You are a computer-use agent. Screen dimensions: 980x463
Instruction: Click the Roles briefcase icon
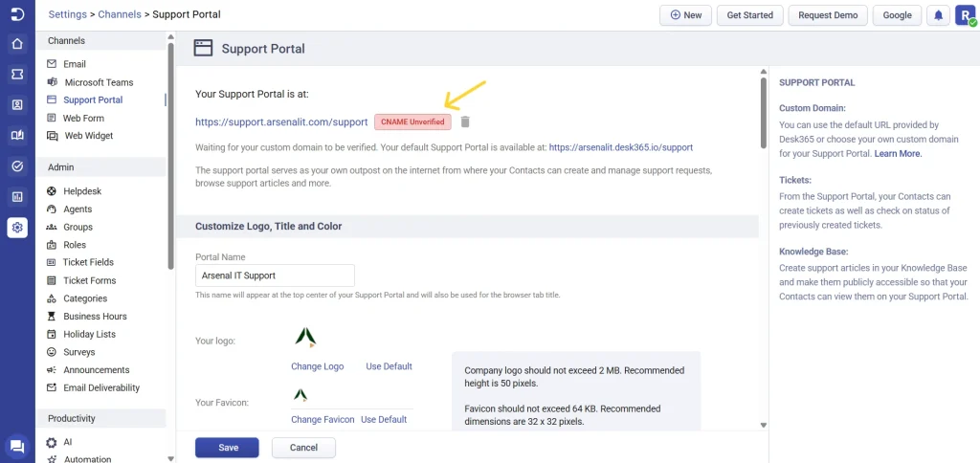(x=52, y=245)
